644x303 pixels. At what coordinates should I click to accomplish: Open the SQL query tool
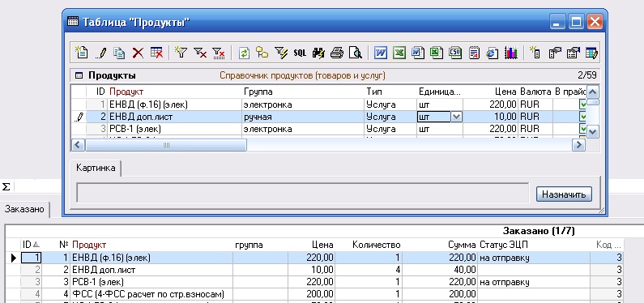[x=300, y=53]
